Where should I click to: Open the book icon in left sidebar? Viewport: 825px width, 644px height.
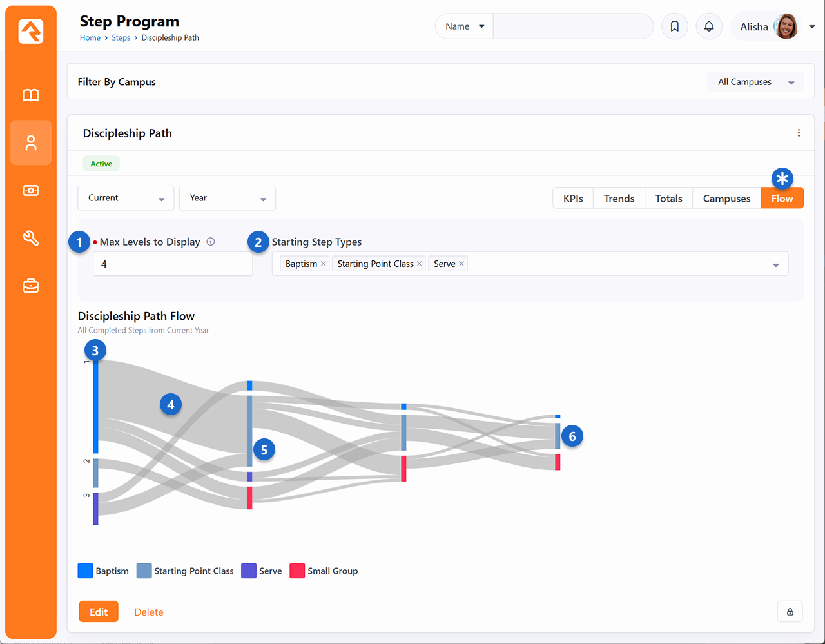click(31, 95)
